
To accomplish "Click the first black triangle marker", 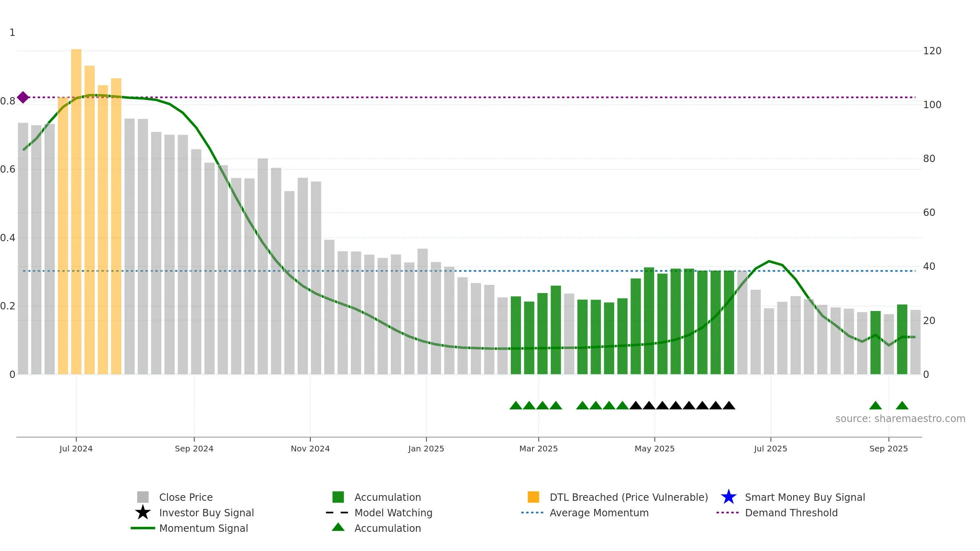I will point(635,405).
